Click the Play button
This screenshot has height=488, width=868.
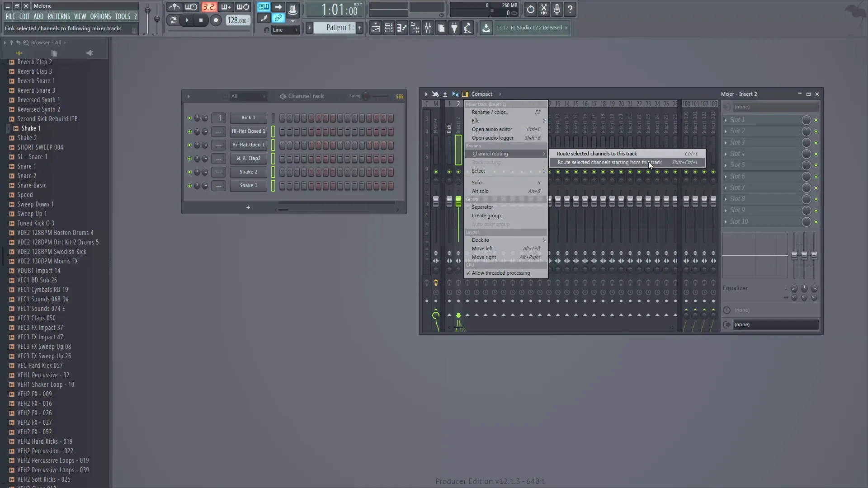(187, 20)
